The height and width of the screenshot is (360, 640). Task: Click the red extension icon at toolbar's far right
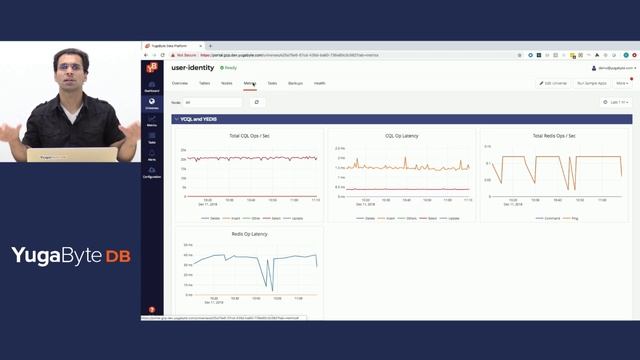(634, 55)
